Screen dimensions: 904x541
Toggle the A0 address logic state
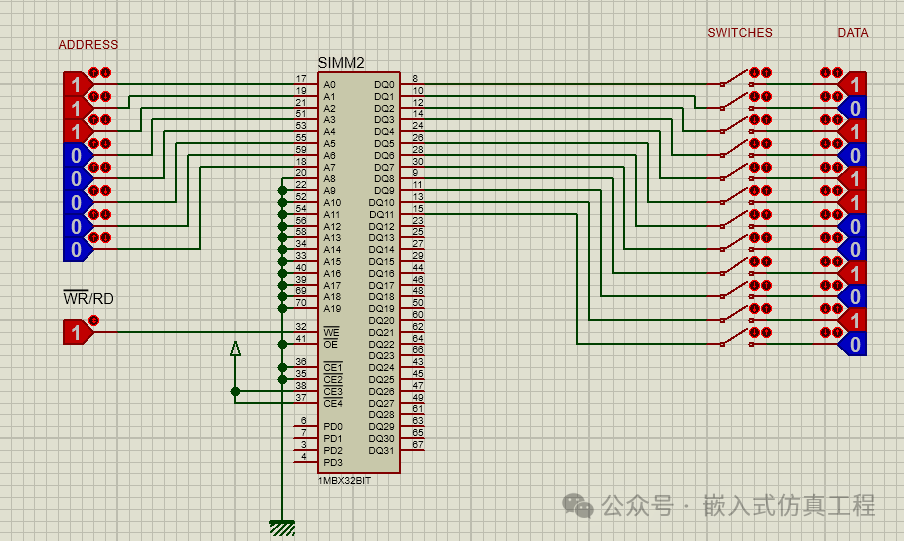point(74,84)
